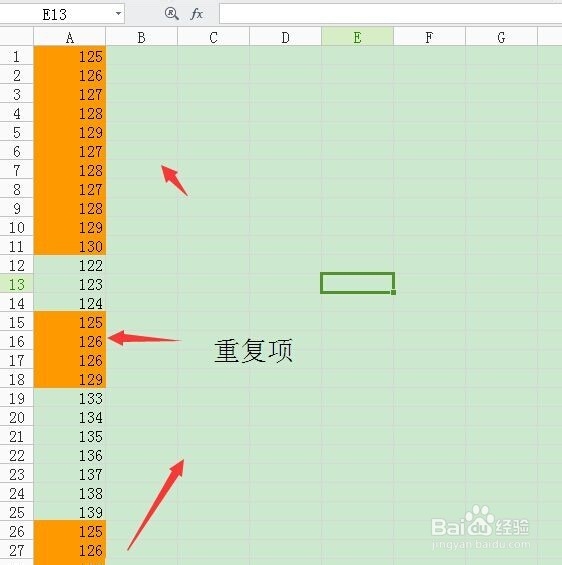Select column C header
Screen dimensions: 562x565
(213, 37)
